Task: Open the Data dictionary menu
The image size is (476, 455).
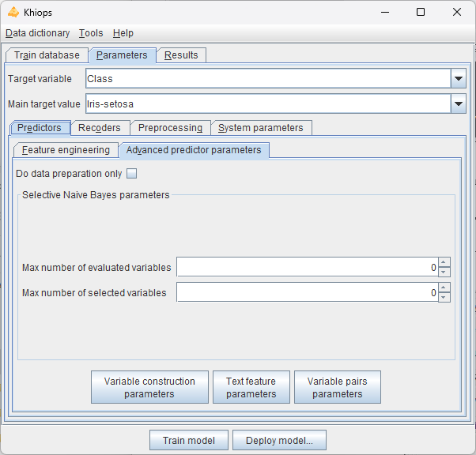Action: [38, 32]
